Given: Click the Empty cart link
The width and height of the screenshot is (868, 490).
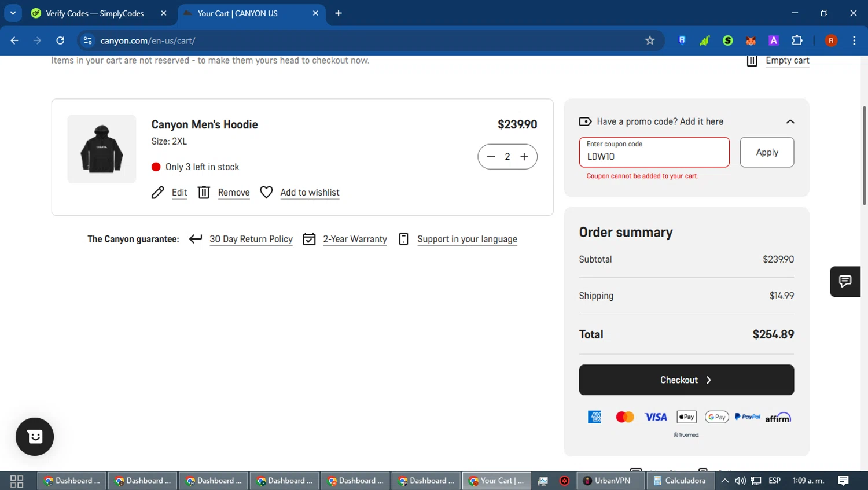Looking at the screenshot, I should [787, 61].
